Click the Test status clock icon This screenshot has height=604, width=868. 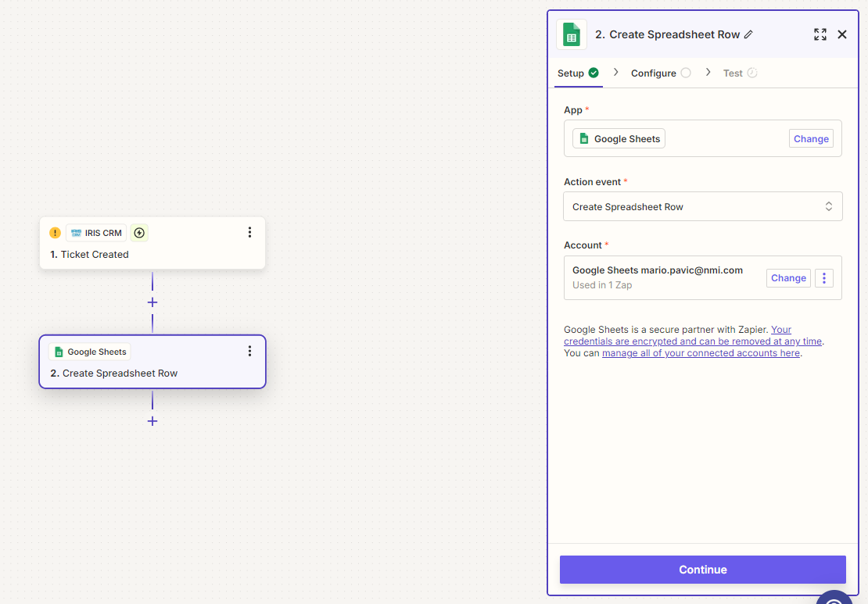[752, 73]
